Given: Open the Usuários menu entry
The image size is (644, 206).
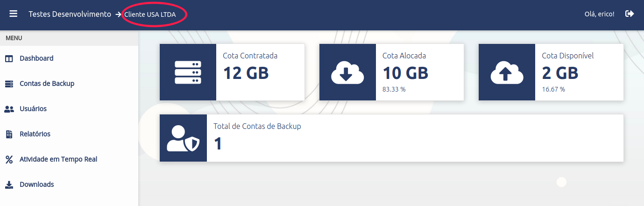Looking at the screenshot, I should click(33, 109).
